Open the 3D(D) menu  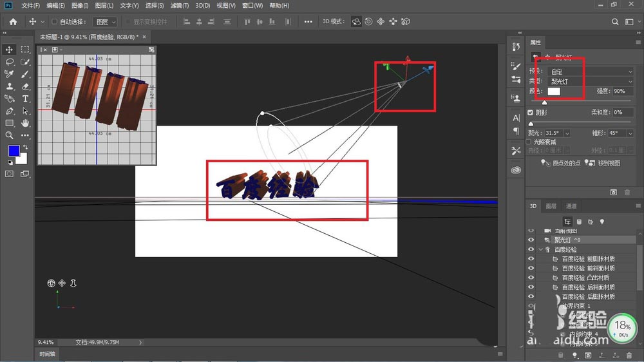[x=202, y=5]
